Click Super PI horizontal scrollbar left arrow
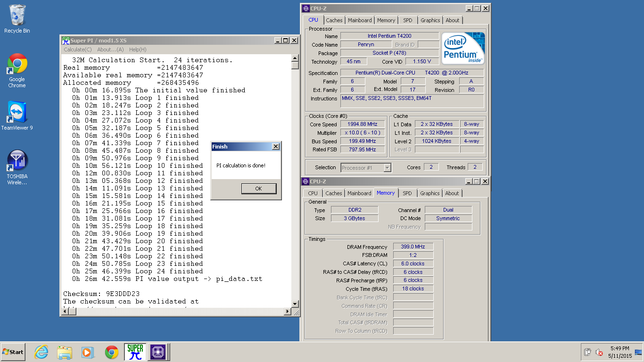This screenshot has height=362, width=644. [66, 312]
